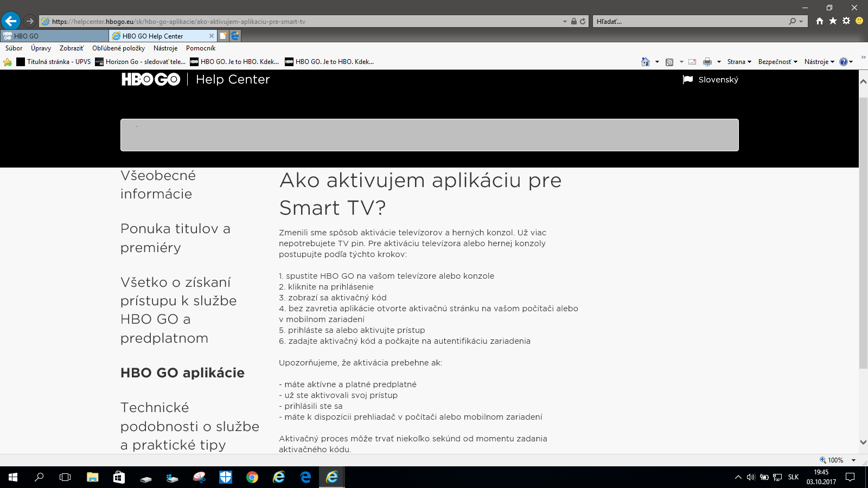Open the settings gear icon
Screen dimensions: 868x488
tap(846, 21)
